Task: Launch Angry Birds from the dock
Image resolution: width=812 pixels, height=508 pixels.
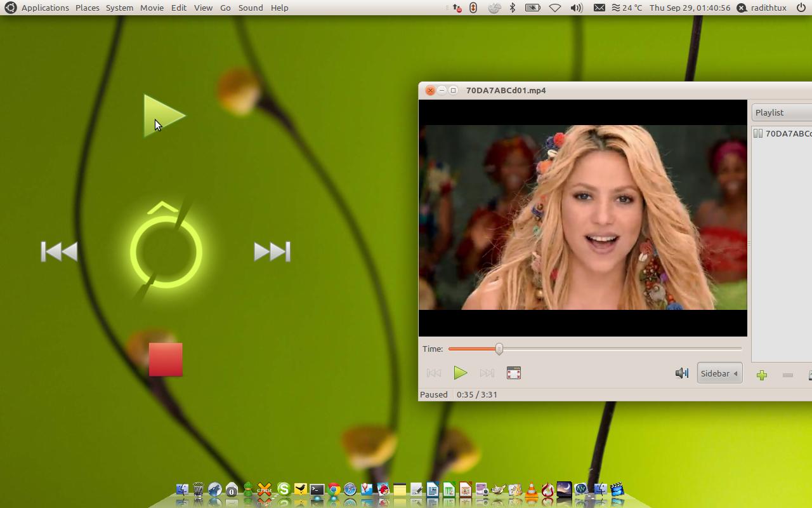Action: [x=383, y=490]
